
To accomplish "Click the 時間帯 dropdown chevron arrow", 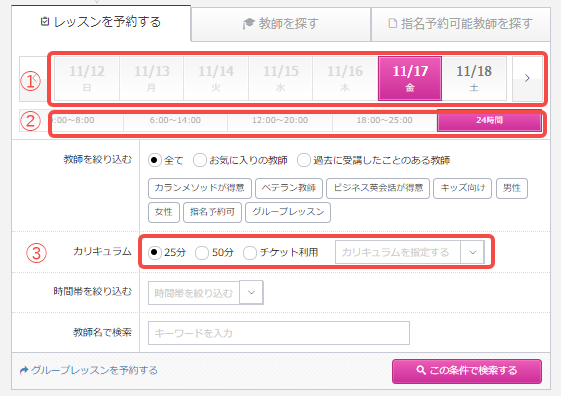I will tap(252, 293).
